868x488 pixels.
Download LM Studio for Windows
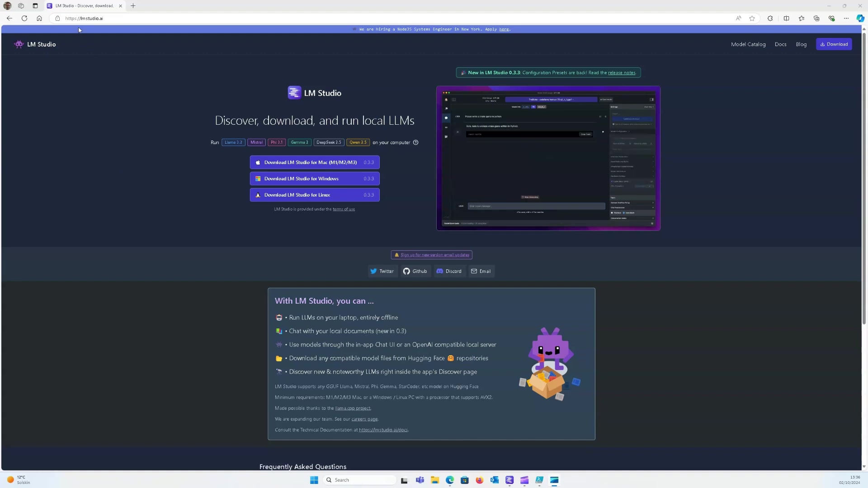pos(314,178)
